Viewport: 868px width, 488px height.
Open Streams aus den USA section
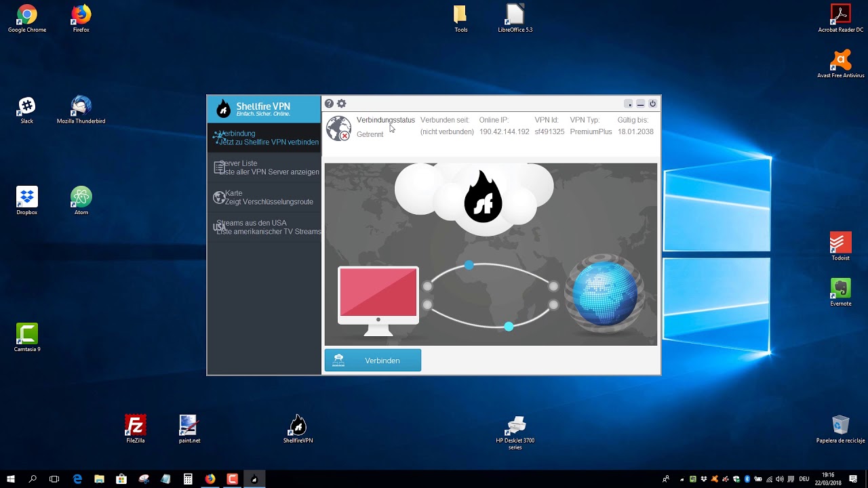click(x=264, y=227)
